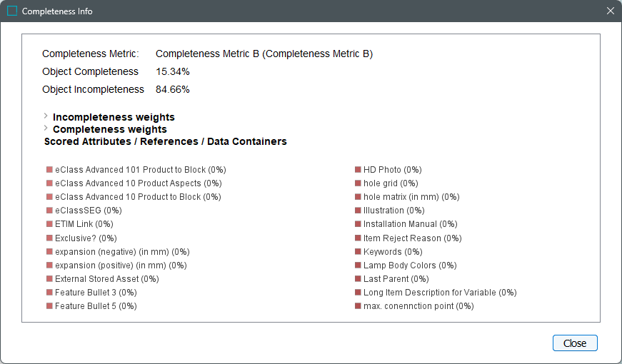Click External Stored Asset attribute

[107, 279]
